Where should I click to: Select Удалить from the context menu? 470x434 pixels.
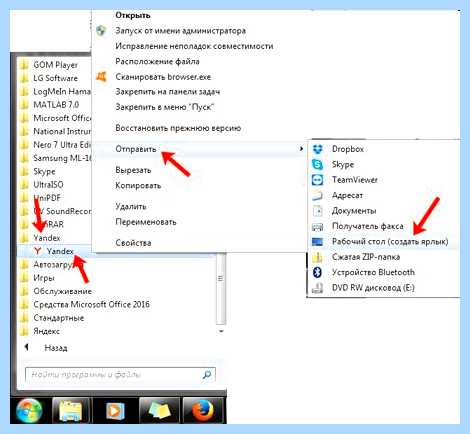(x=130, y=207)
